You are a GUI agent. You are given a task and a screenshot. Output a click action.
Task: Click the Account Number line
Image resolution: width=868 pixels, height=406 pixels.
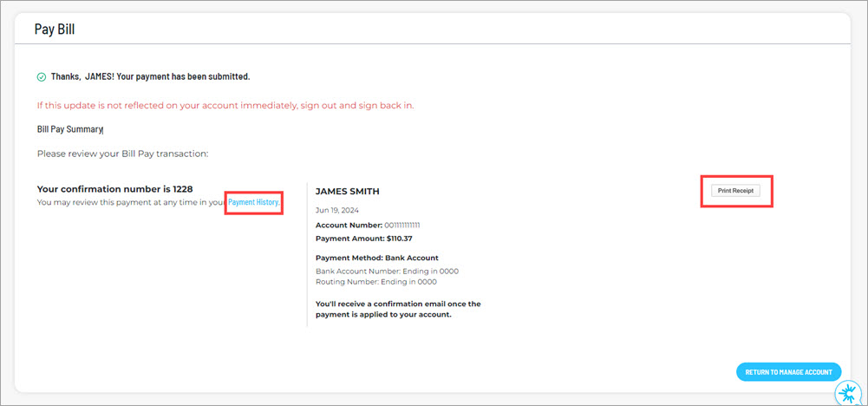[368, 226]
